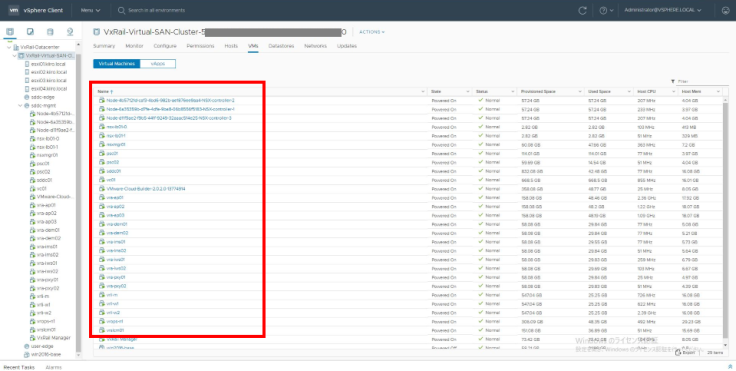The width and height of the screenshot is (736, 371).
Task: Click the VM icon of nsxmgr01 in the tree
Action: point(33,155)
